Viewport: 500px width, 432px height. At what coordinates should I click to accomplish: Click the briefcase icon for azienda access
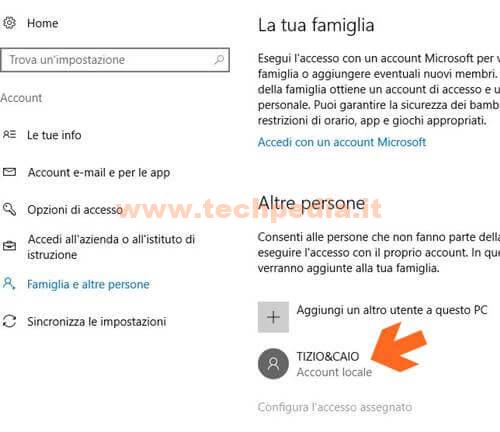[x=9, y=246]
